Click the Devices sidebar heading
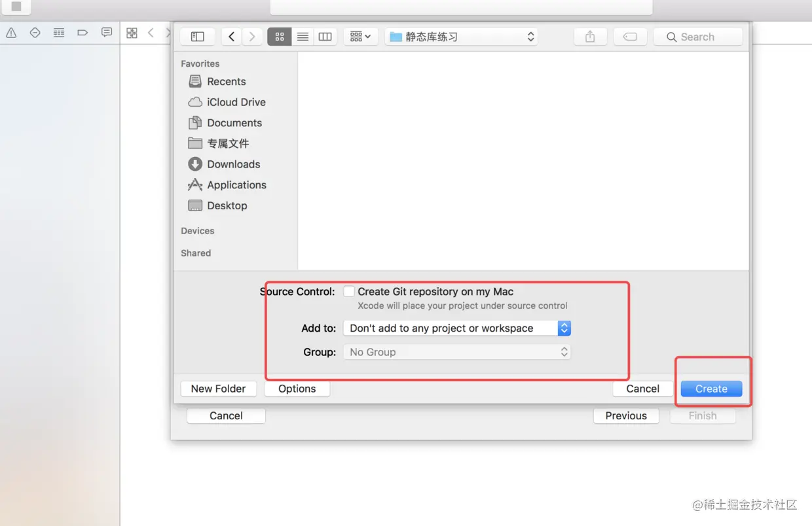This screenshot has height=526, width=812. coord(198,231)
